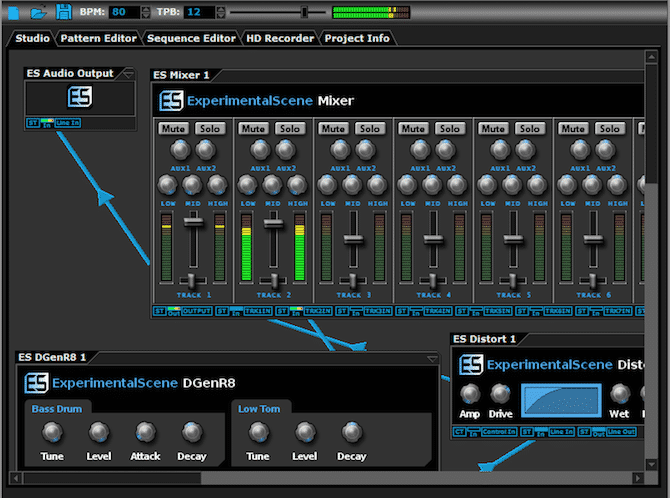Click the Bass Drum Attack knob
This screenshot has height=498, width=670.
click(x=145, y=432)
